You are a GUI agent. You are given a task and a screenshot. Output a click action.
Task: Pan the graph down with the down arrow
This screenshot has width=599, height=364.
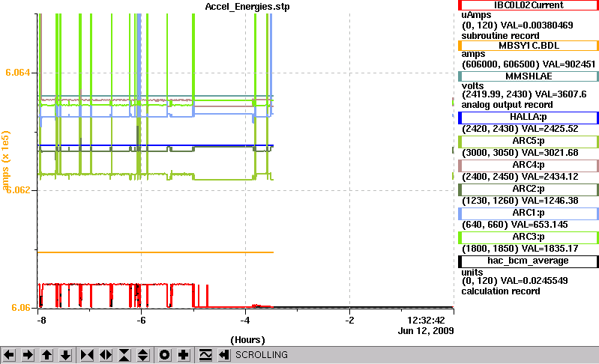point(65,355)
